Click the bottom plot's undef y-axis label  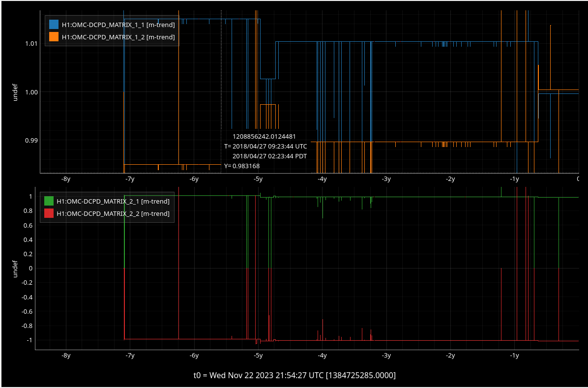(x=16, y=269)
